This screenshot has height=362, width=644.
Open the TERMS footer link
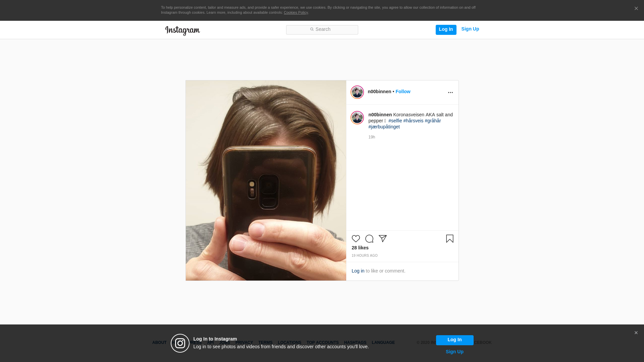(x=265, y=343)
